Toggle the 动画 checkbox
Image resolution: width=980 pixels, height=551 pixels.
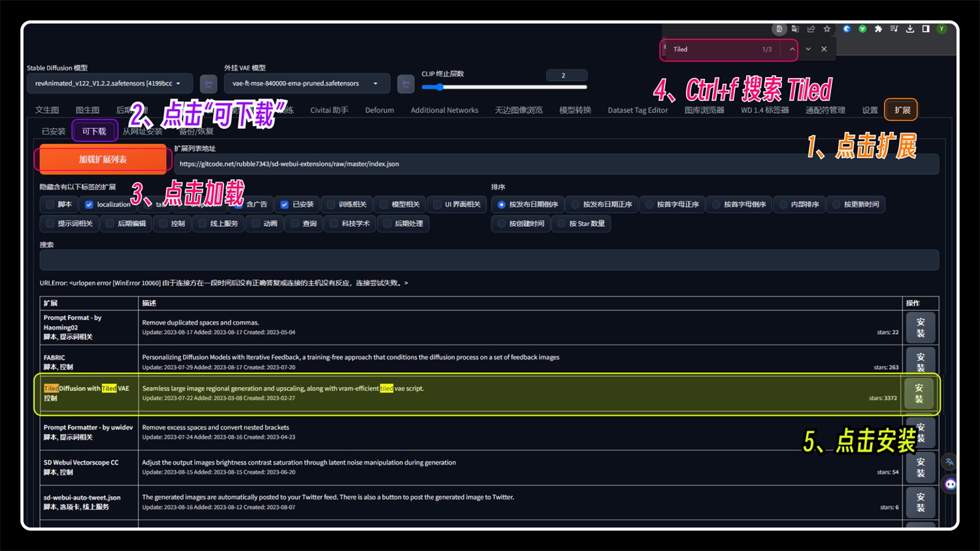coord(255,224)
